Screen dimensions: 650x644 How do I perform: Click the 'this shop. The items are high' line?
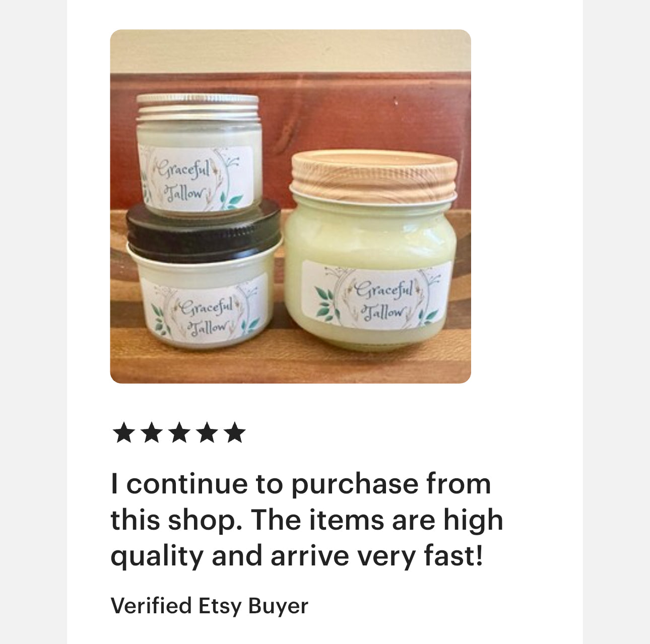coord(307,520)
